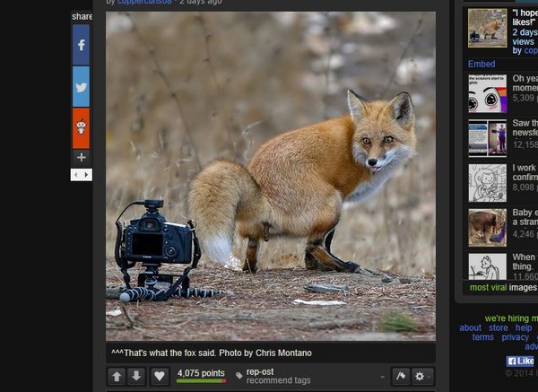Open "Oh yea" post title
This screenshot has width=538, height=392.
click(525, 83)
